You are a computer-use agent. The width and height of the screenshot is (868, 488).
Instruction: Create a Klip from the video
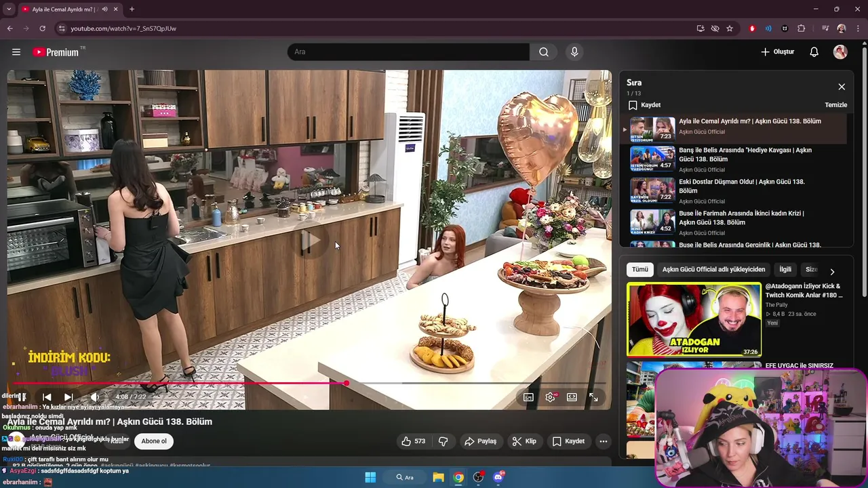524,441
